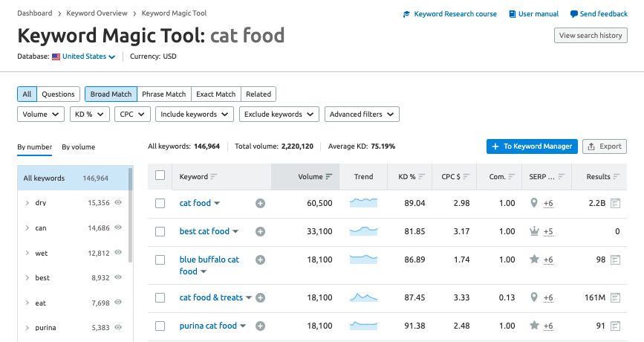Click To Keyword Manager button
Viewport: 644px width, 342px height.
[532, 146]
